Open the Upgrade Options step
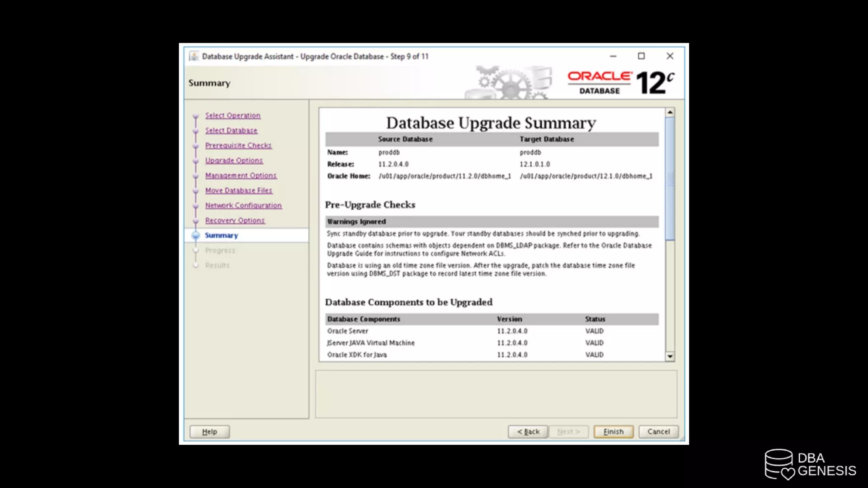868x488 pixels. (234, 161)
